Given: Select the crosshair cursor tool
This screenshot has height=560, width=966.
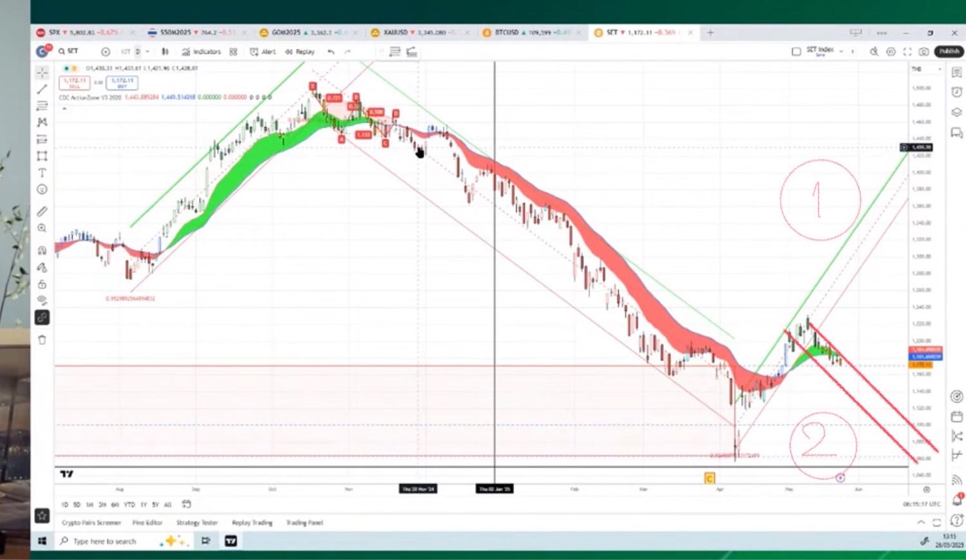Looking at the screenshot, I should pyautogui.click(x=42, y=72).
